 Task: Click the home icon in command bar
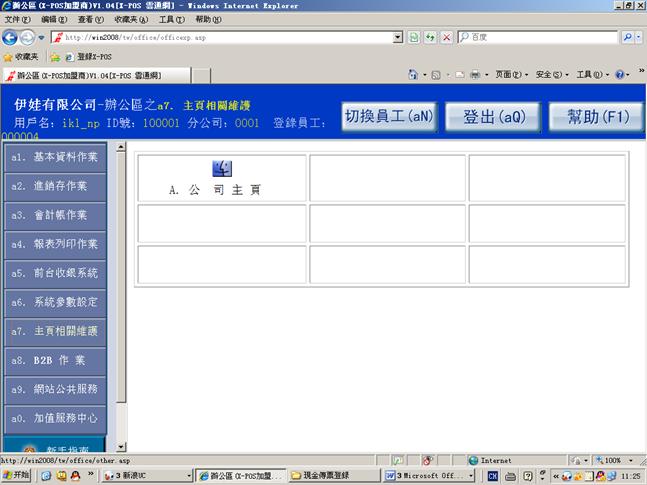coord(413,75)
